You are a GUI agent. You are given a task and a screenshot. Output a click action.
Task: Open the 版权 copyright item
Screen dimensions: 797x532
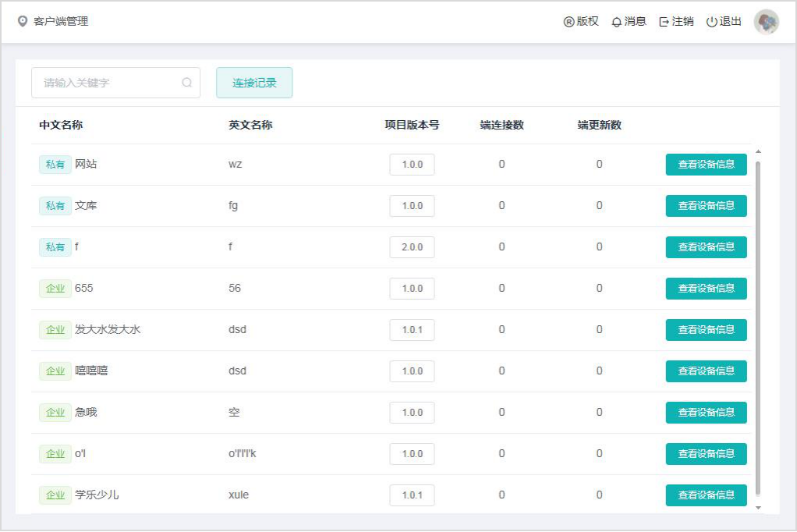click(581, 22)
